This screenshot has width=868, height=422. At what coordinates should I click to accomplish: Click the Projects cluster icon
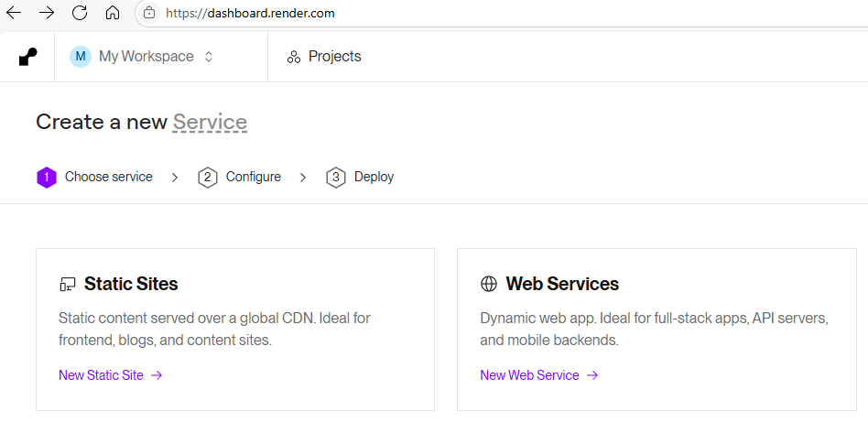(x=293, y=57)
